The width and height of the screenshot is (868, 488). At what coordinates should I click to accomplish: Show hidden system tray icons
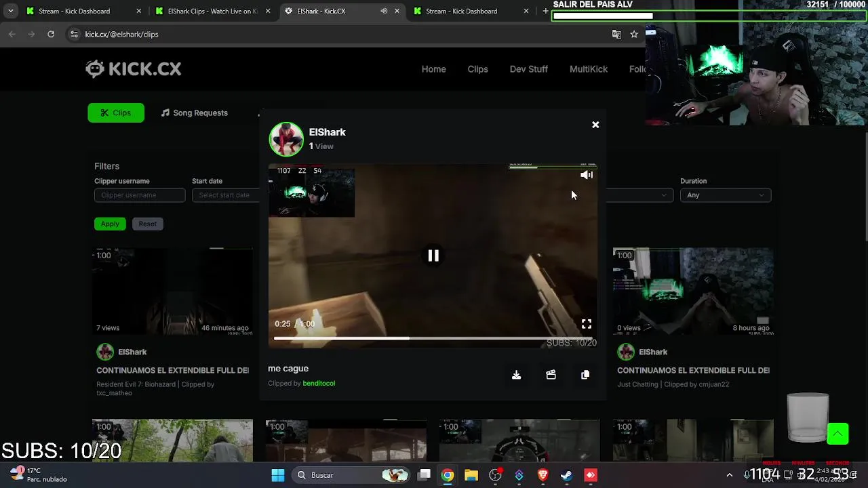(x=730, y=475)
